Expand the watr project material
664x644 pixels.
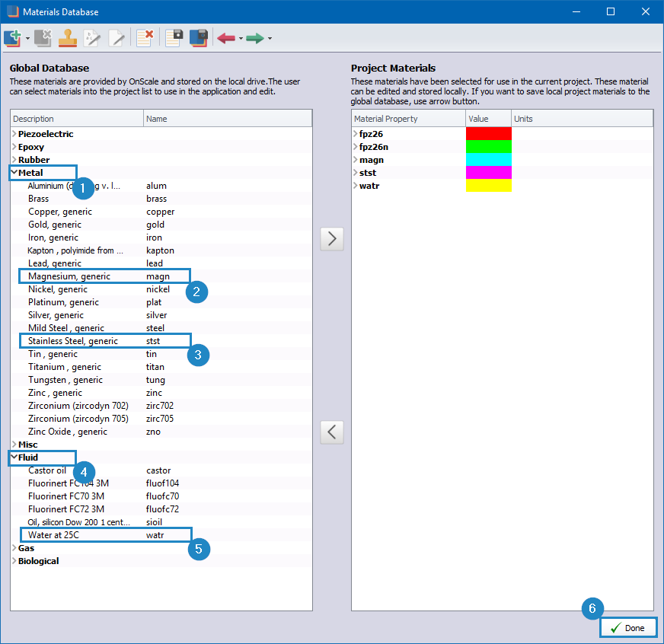click(x=356, y=186)
